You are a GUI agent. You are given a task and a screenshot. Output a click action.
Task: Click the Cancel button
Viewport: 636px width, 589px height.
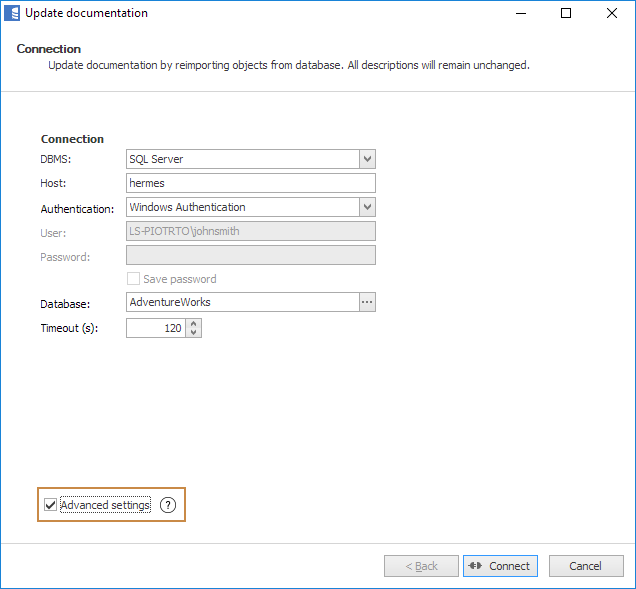coord(586,566)
